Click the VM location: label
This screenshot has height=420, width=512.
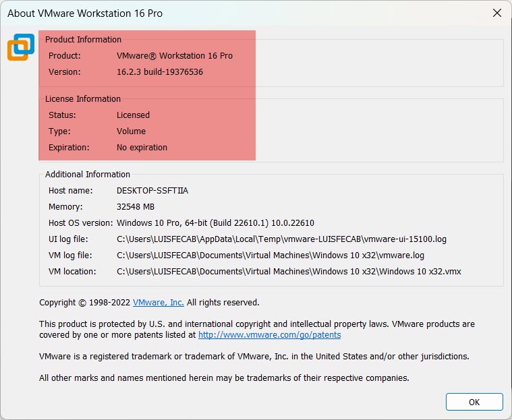coord(72,272)
